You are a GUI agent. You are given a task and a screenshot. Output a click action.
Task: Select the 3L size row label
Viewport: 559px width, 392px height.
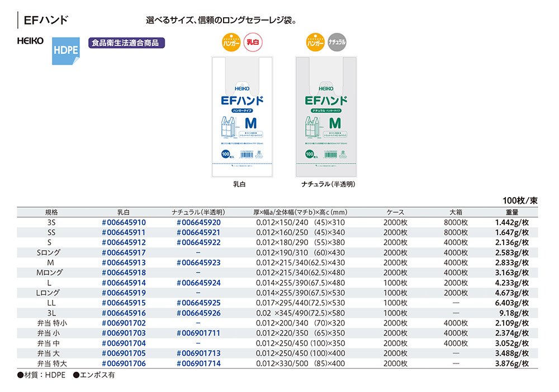coord(51,313)
